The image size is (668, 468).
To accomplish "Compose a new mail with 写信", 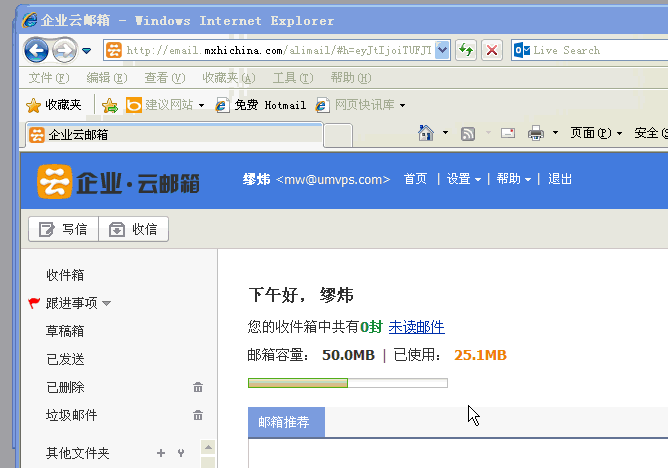I will (63, 229).
